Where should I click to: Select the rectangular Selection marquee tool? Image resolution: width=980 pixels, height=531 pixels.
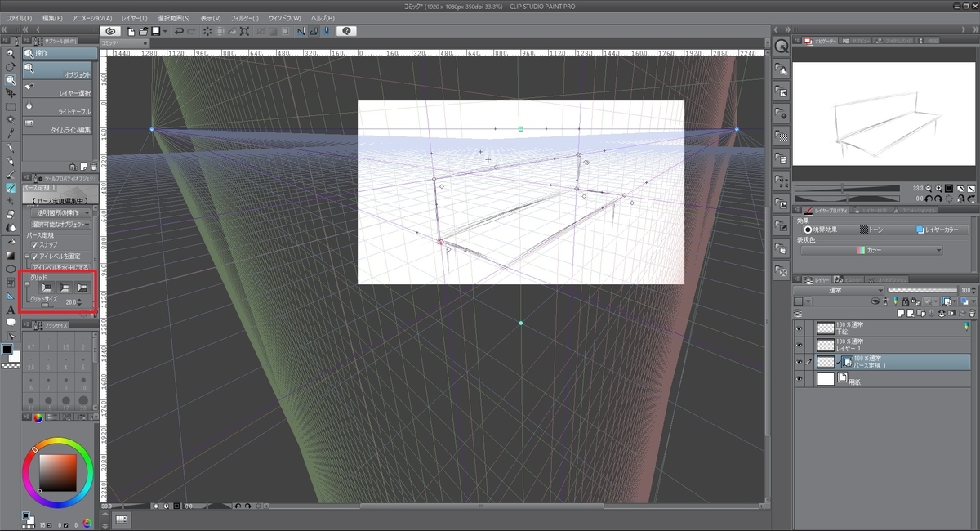(x=11, y=107)
